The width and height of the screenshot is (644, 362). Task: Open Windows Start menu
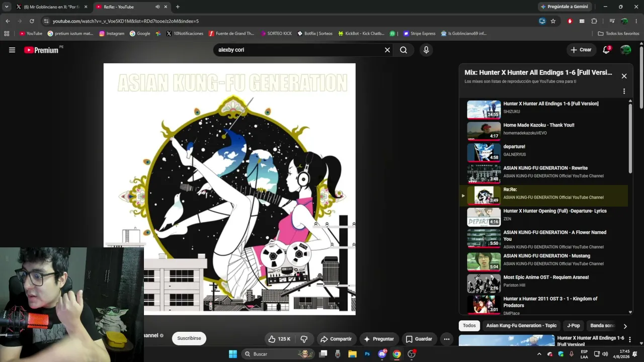[x=233, y=354]
